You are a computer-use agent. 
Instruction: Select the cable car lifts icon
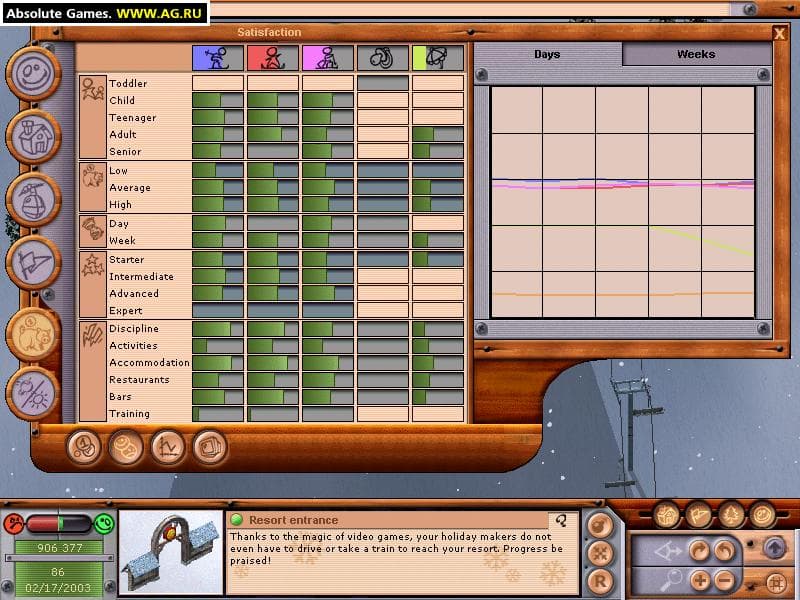(x=34, y=198)
